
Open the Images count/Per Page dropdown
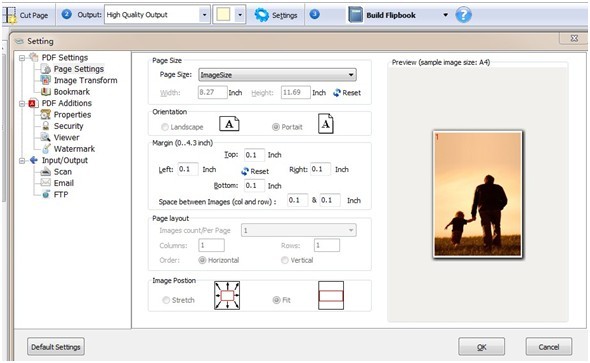(x=299, y=230)
